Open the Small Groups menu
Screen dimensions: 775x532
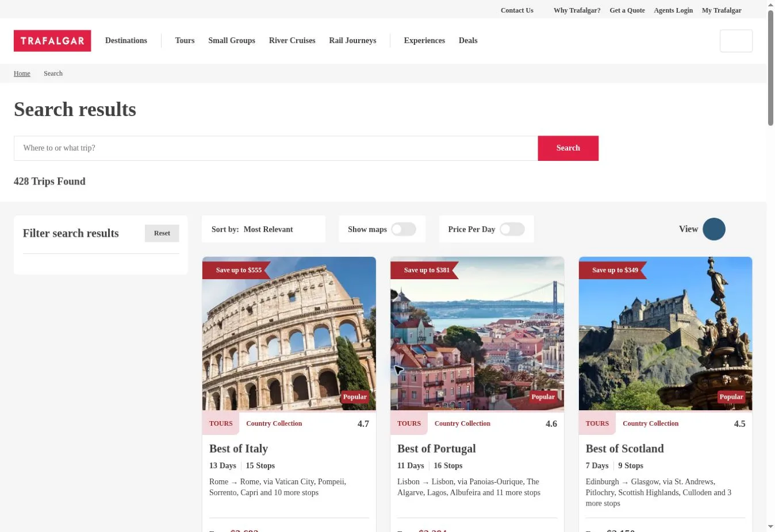coord(232,41)
